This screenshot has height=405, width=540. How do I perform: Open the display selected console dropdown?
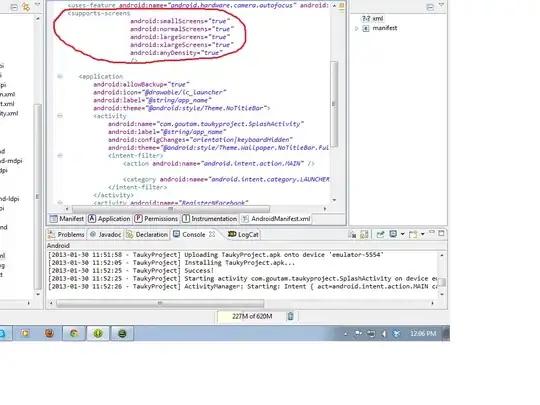(402, 235)
